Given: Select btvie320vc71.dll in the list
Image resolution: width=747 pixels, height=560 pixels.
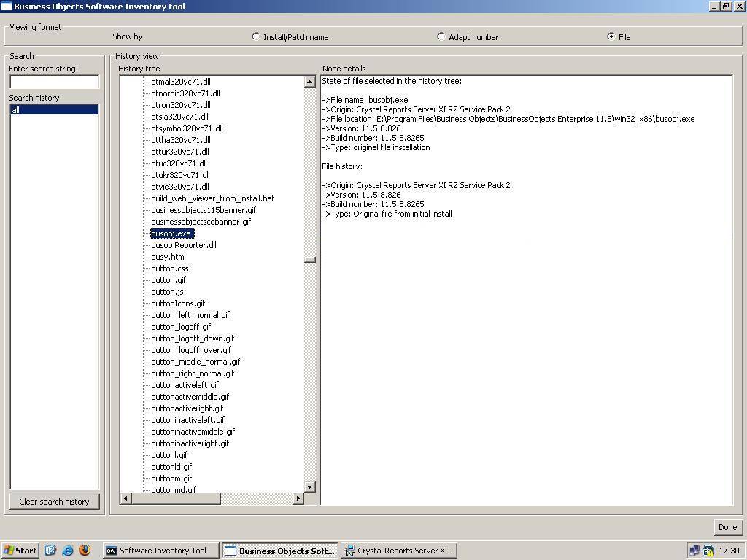Looking at the screenshot, I should pyautogui.click(x=180, y=187).
